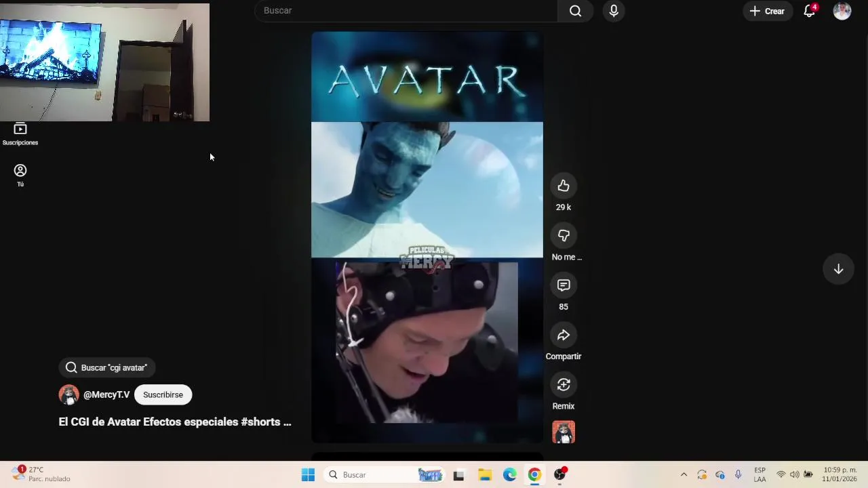Click the Crear button
This screenshot has height=488, width=868.
pos(767,11)
